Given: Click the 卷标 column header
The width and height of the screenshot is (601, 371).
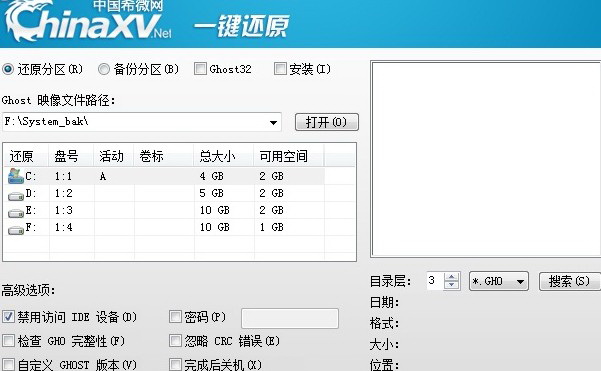Looking at the screenshot, I should pos(164,156).
